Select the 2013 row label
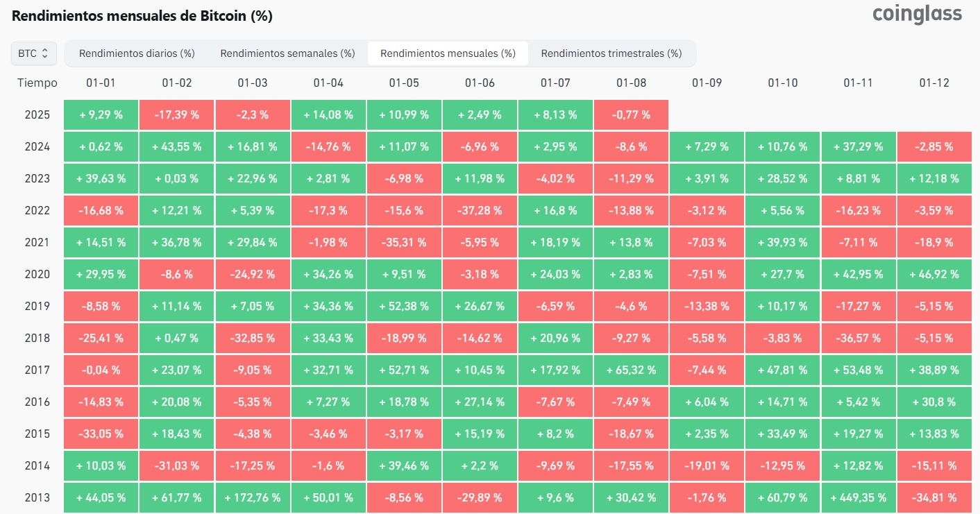The image size is (980, 514). pyautogui.click(x=37, y=497)
